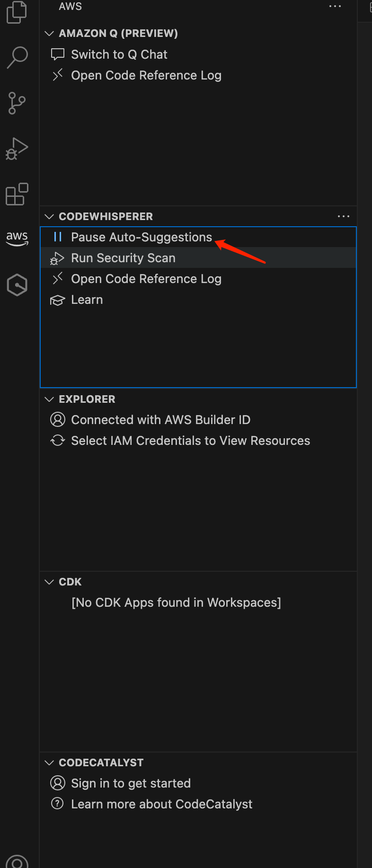Click the sync icon beside Select IAM Credentials

58,441
